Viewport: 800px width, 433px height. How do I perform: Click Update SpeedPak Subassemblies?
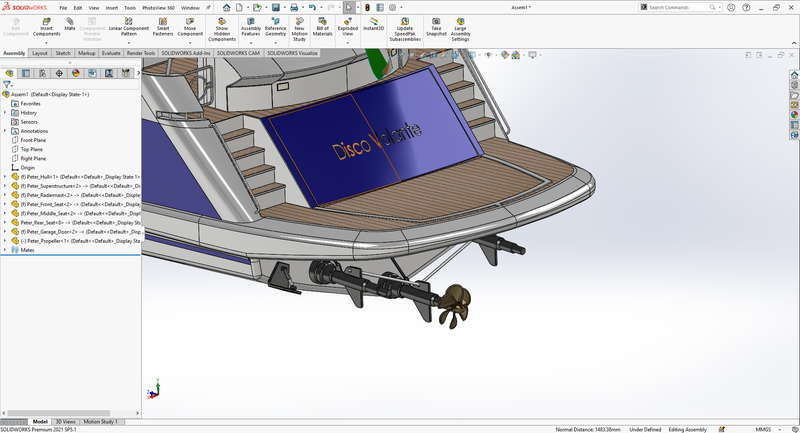coord(405,30)
